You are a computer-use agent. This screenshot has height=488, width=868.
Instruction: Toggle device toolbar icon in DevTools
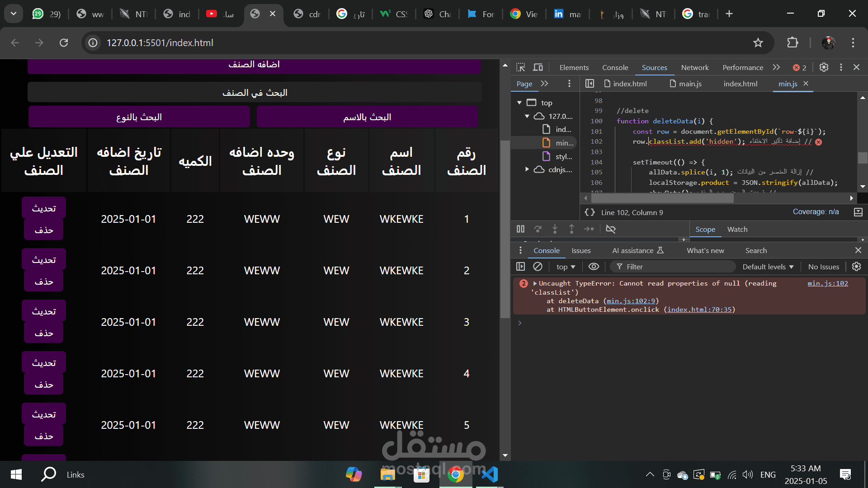point(538,67)
